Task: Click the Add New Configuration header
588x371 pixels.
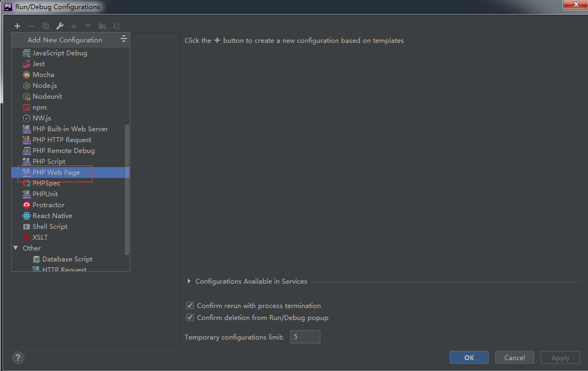Action: point(65,40)
